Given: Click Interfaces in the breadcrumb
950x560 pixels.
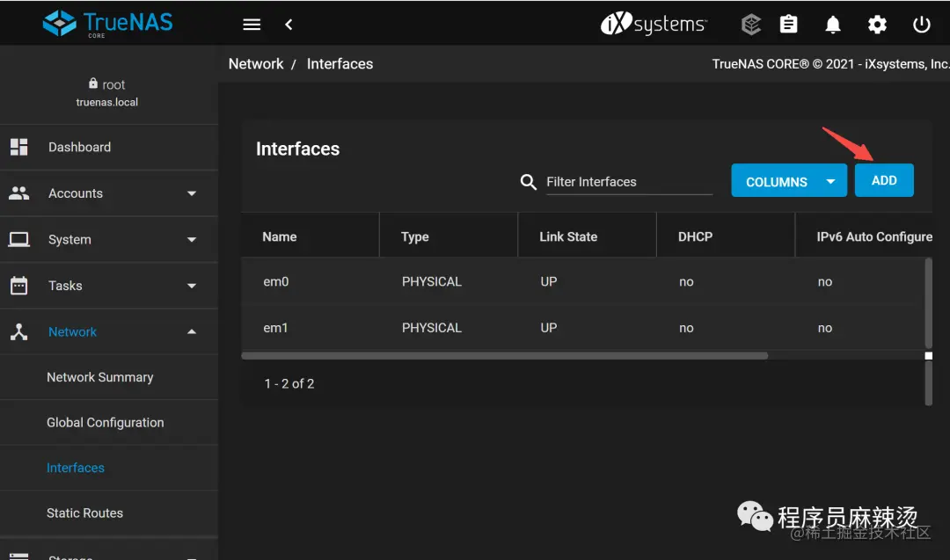Looking at the screenshot, I should tap(340, 63).
